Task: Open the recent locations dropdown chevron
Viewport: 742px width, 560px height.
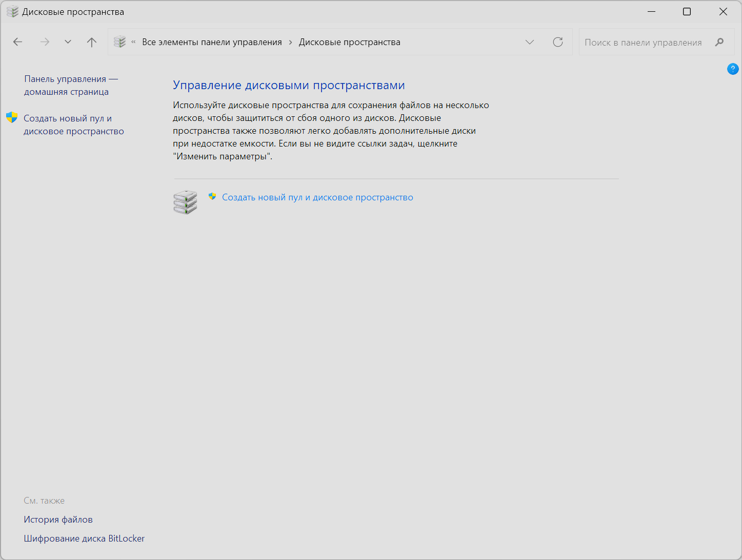Action: coord(68,42)
